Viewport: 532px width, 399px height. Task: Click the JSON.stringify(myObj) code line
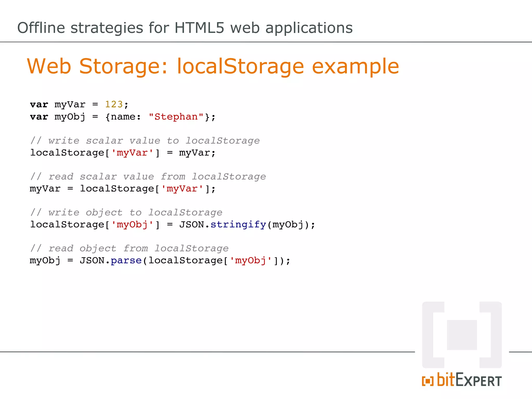[173, 224]
